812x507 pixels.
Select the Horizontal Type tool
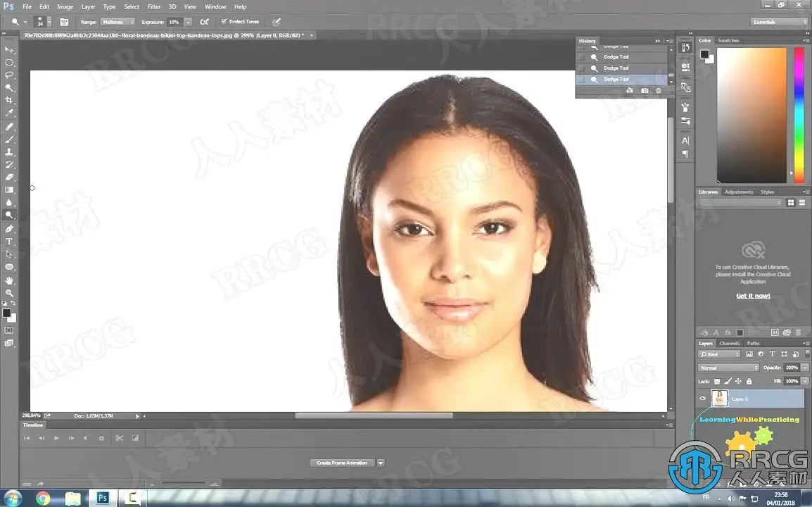coord(9,242)
